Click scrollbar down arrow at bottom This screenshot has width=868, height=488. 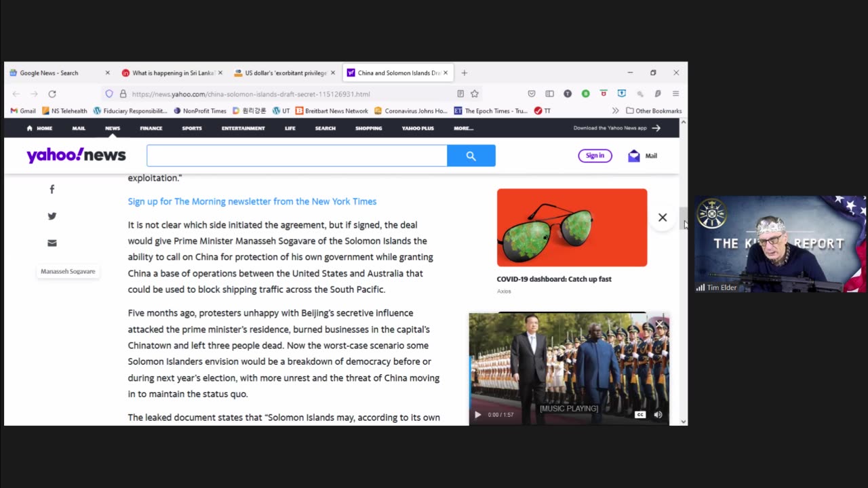coord(683,421)
